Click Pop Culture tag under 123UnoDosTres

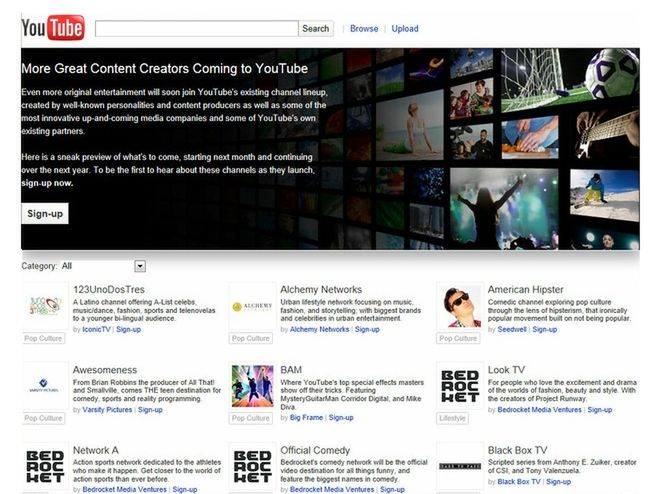pyautogui.click(x=43, y=338)
